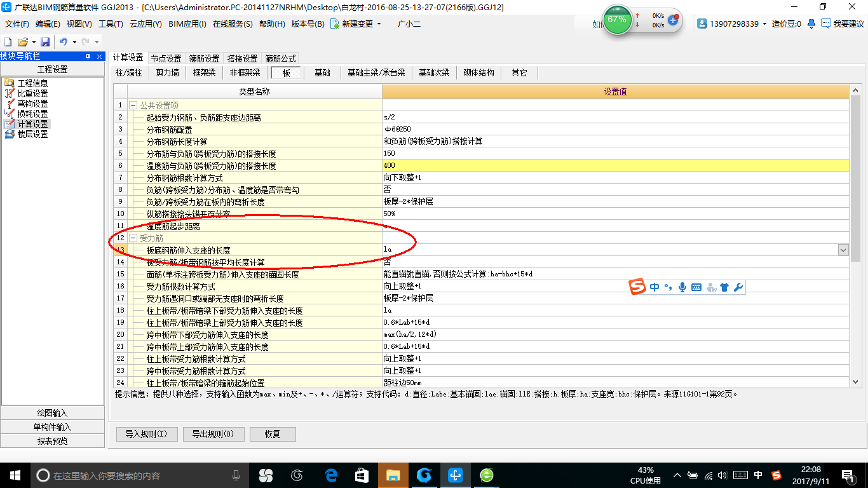868x488 pixels.
Task: Click the 恢复 button
Action: pos(273,434)
